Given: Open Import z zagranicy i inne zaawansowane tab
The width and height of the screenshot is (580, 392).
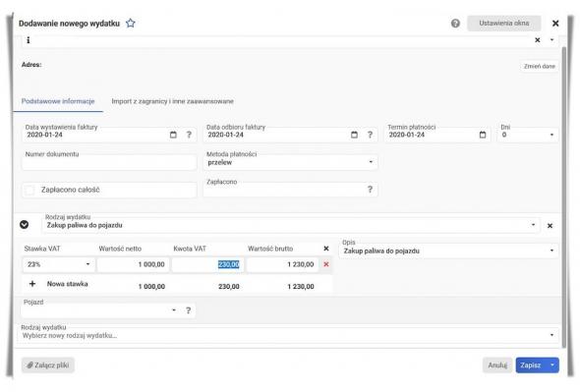Looking at the screenshot, I should pyautogui.click(x=172, y=101).
